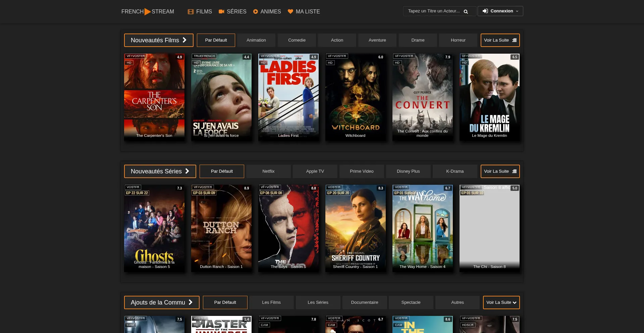Click the French Stream logo play icon
Image resolution: width=644 pixels, height=333 pixels.
pos(148,12)
